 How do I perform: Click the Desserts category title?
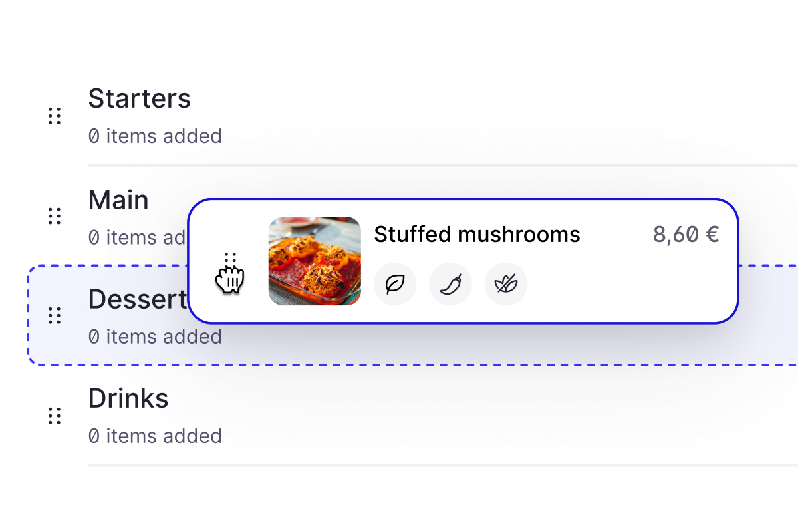click(136, 300)
